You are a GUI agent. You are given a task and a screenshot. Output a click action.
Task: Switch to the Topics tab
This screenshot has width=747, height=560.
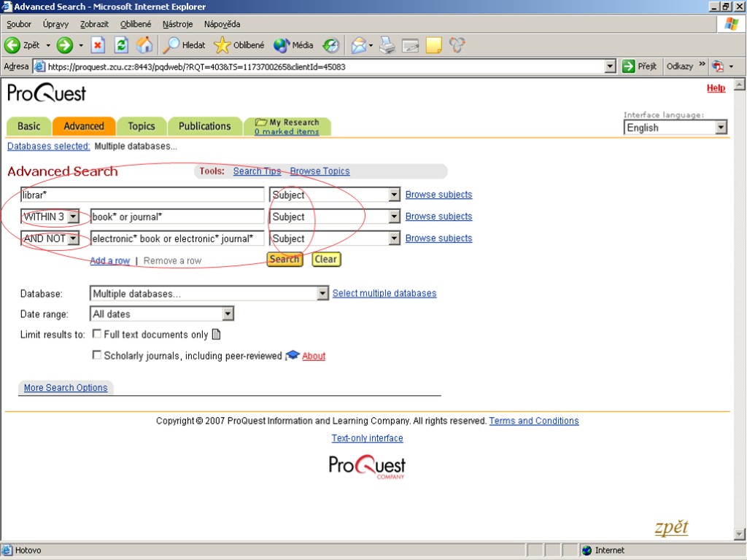click(142, 126)
